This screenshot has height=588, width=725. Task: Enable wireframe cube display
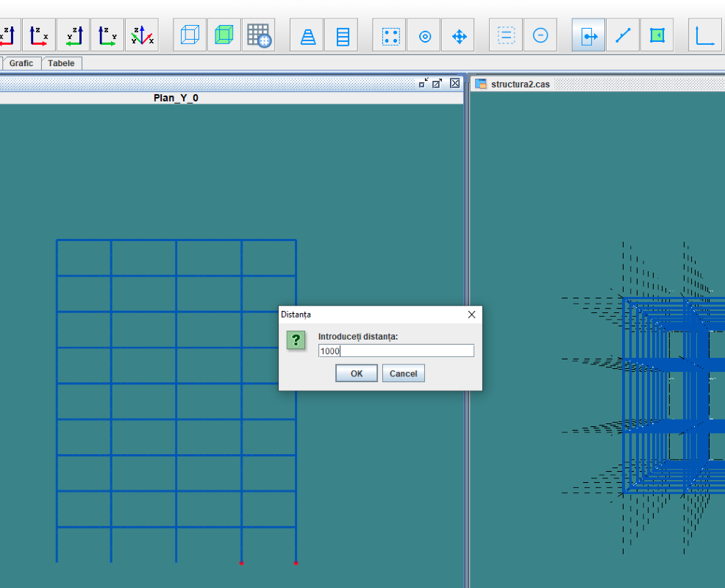[x=190, y=35]
